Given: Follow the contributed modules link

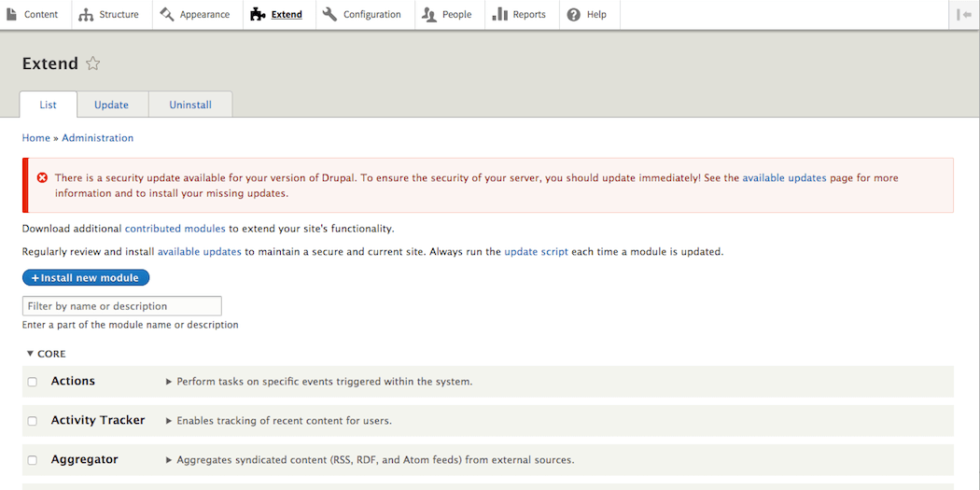Looking at the screenshot, I should coord(175,229).
